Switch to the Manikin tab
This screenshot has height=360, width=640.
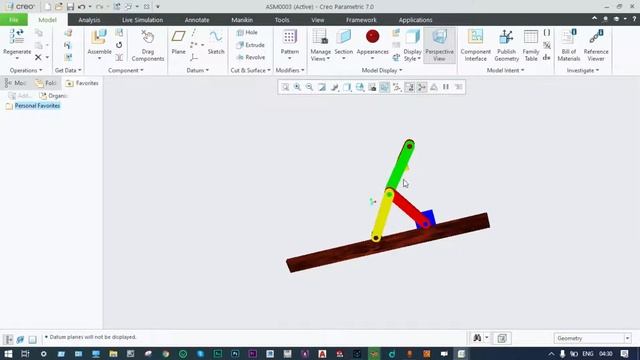pyautogui.click(x=242, y=20)
